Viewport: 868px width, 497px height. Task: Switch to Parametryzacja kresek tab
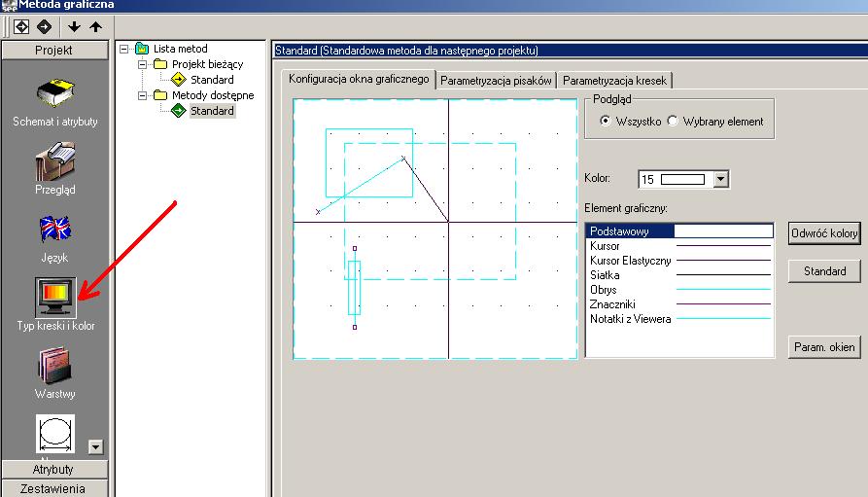tap(614, 81)
